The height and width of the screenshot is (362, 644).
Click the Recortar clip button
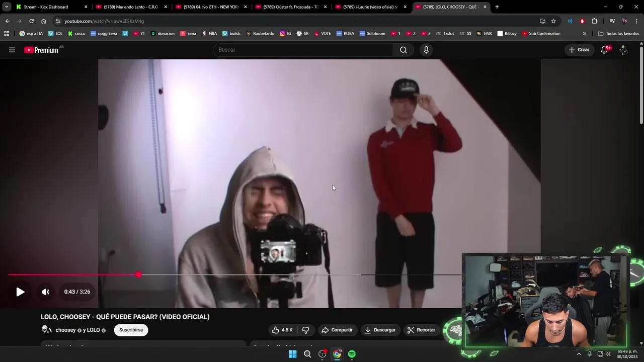[421, 330]
